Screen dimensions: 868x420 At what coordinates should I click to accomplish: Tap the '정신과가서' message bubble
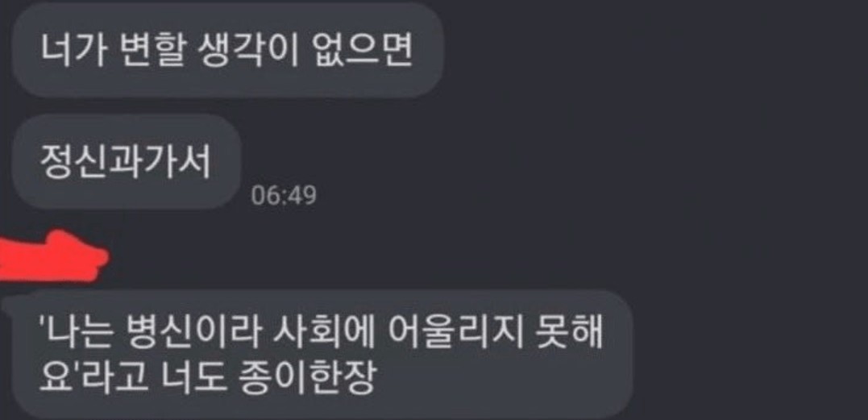point(127,163)
